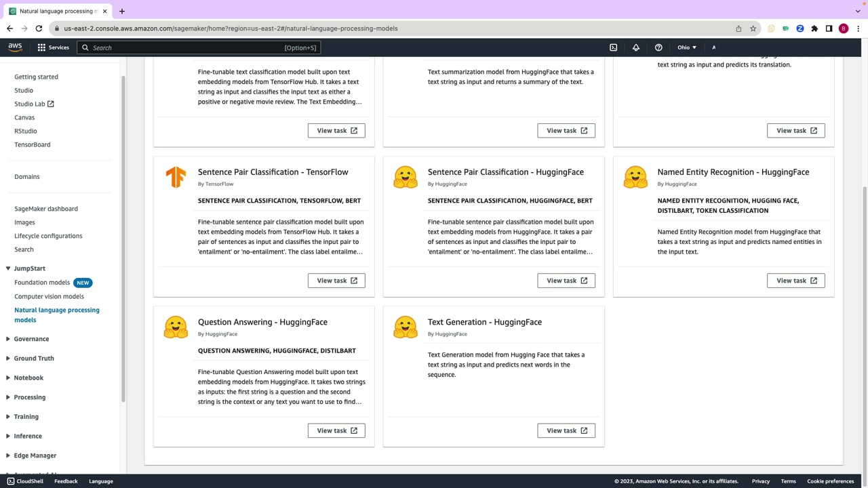
Task: Click HuggingFace emoji on Question Answering card
Action: pos(176,327)
